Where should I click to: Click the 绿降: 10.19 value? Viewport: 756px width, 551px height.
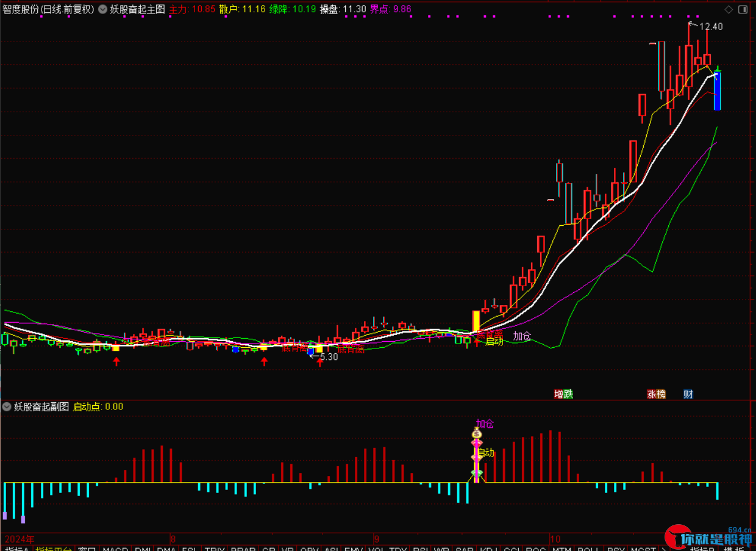(293, 9)
